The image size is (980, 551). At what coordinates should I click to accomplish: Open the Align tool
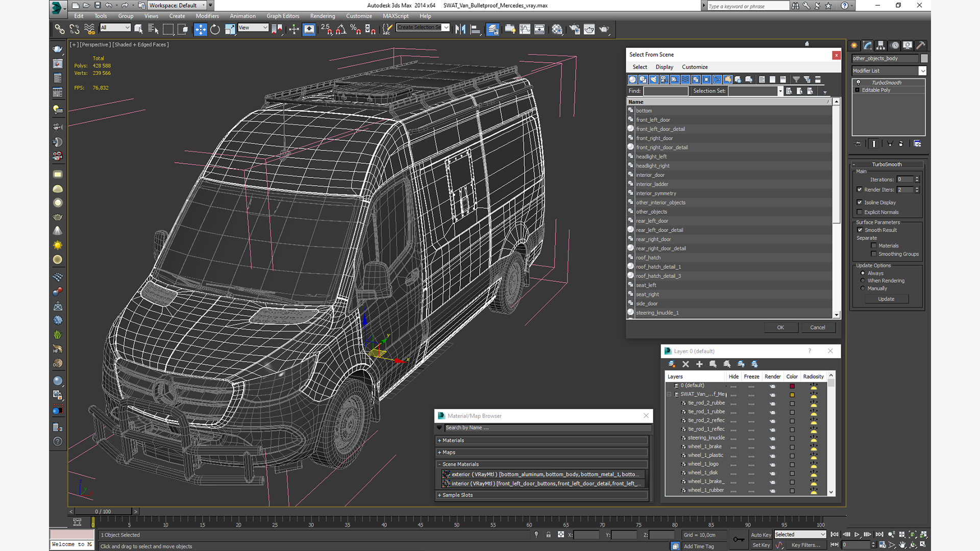coord(475,30)
